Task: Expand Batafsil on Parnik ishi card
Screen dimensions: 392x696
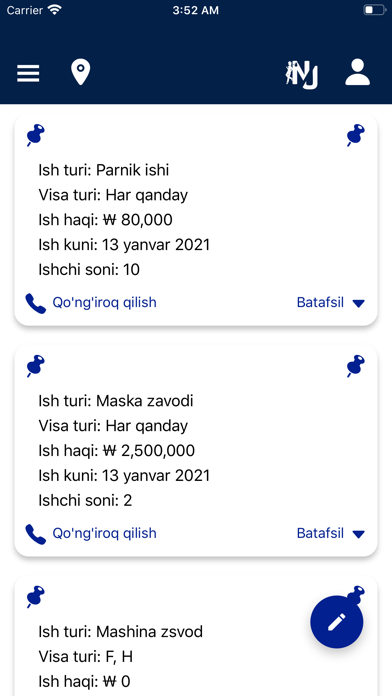Action: coord(320,303)
